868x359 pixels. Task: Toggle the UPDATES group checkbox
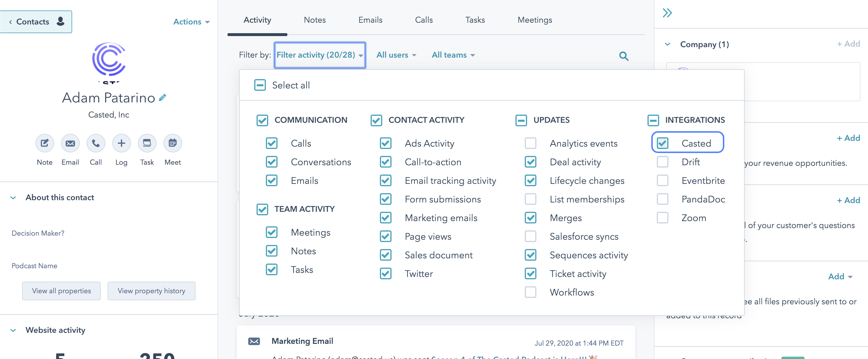pyautogui.click(x=521, y=120)
